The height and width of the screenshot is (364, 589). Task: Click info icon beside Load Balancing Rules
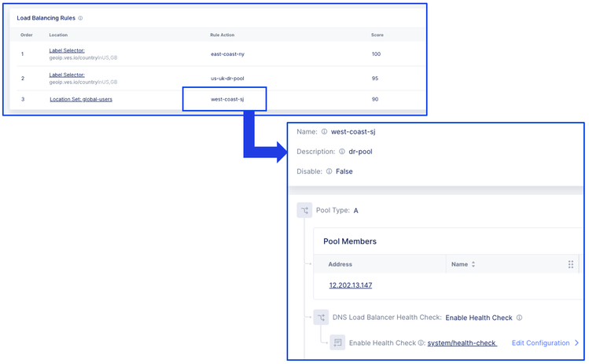(80, 18)
